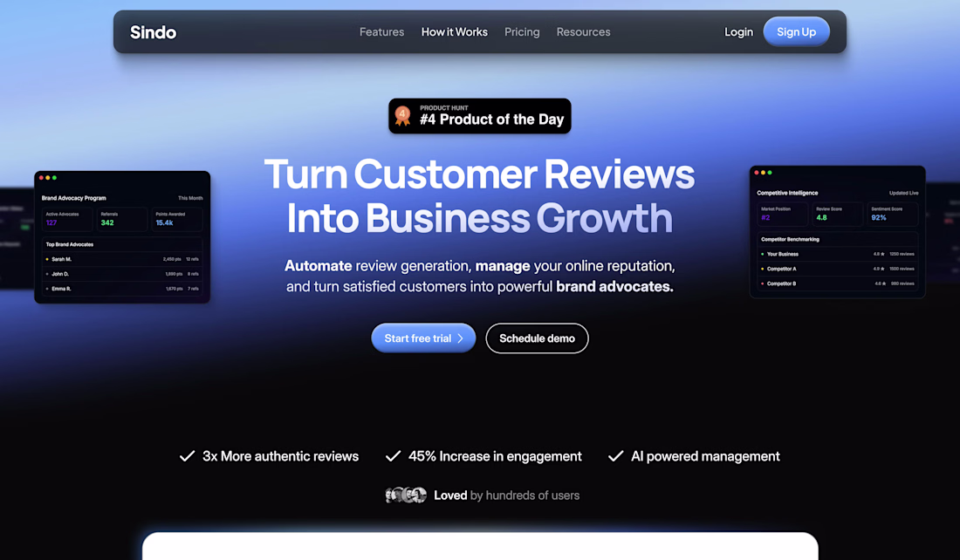Click 'Updated Live' label
Screen dimensions: 960x560
tap(903, 193)
